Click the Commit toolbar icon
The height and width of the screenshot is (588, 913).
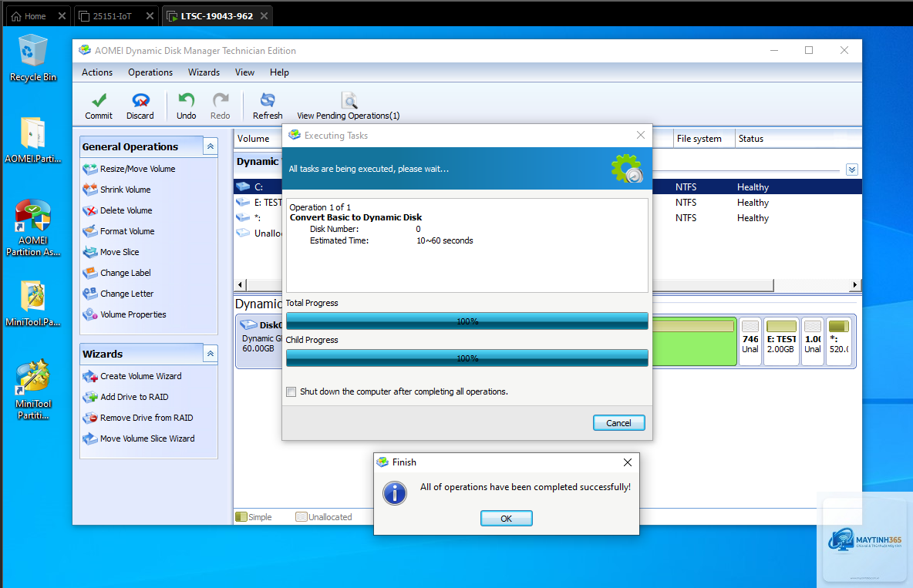pos(99,106)
